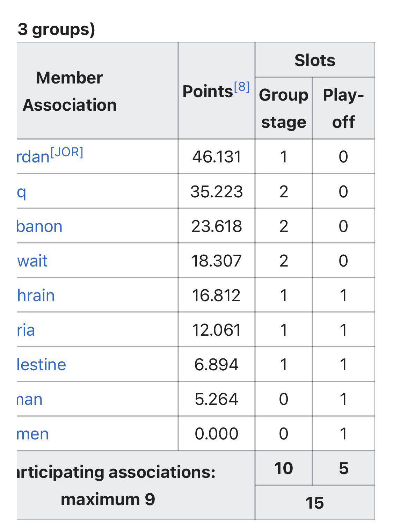Open the Palestine link shown as 'lestine'
This screenshot has width=393, height=532.
(42, 365)
